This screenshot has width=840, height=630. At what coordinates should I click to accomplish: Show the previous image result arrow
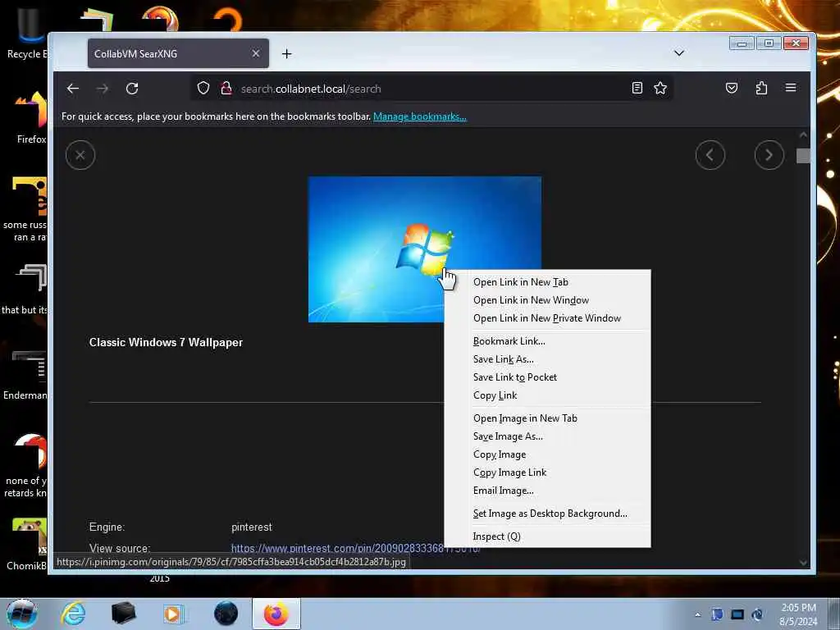710,155
